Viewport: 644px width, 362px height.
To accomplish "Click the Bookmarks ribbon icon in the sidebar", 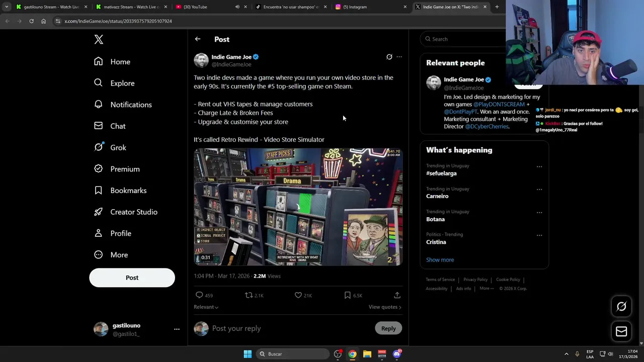I will point(99,190).
